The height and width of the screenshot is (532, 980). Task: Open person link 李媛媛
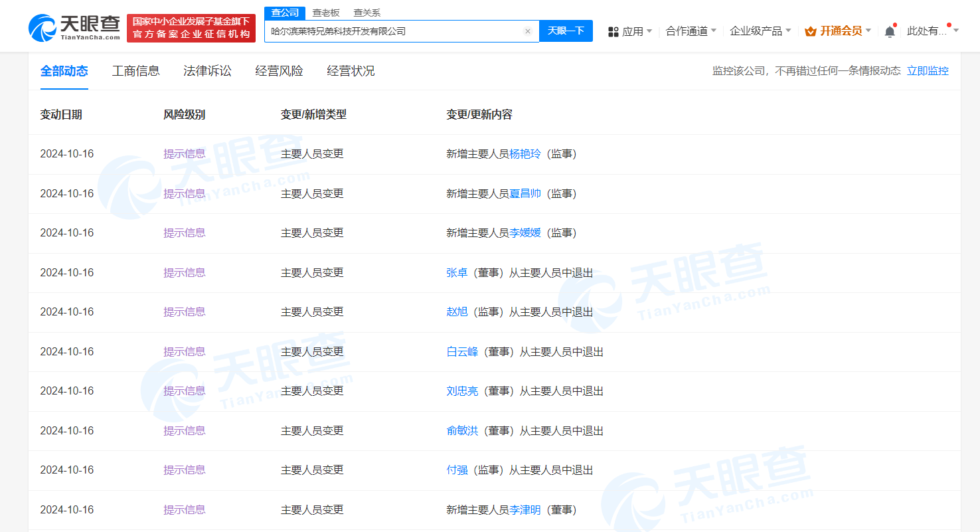click(525, 233)
